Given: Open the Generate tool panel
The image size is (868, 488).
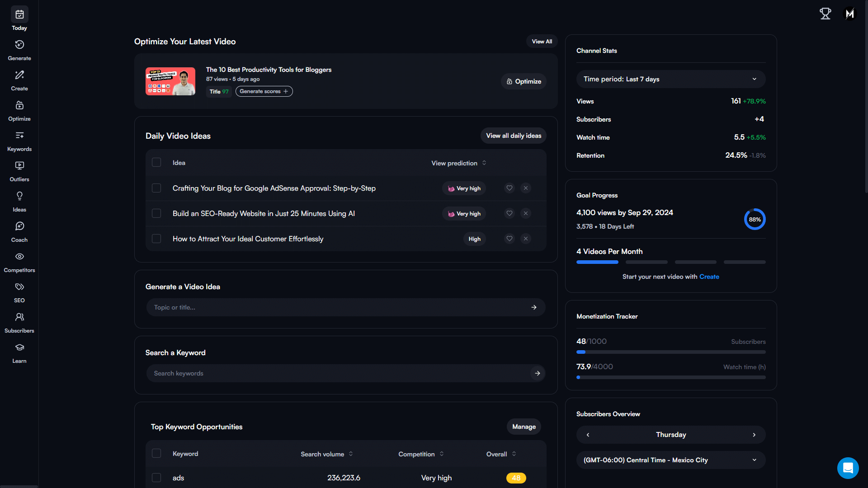Looking at the screenshot, I should (x=19, y=50).
